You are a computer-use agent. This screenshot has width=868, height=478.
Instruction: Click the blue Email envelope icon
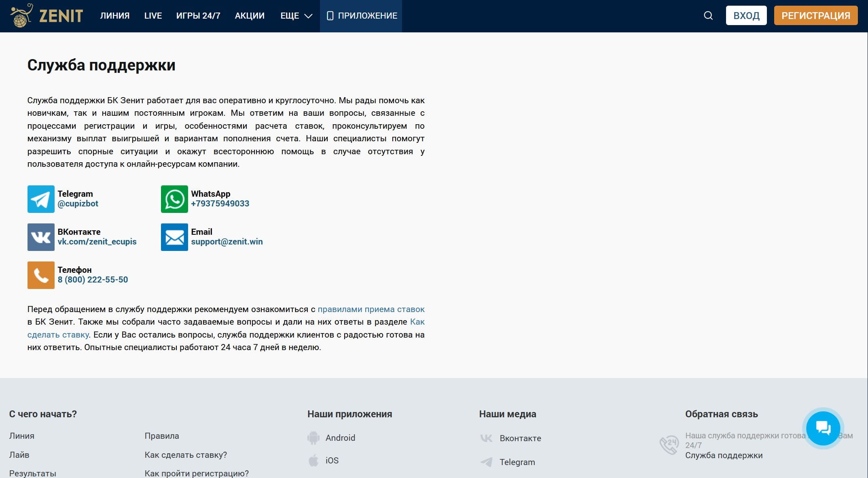coord(174,237)
